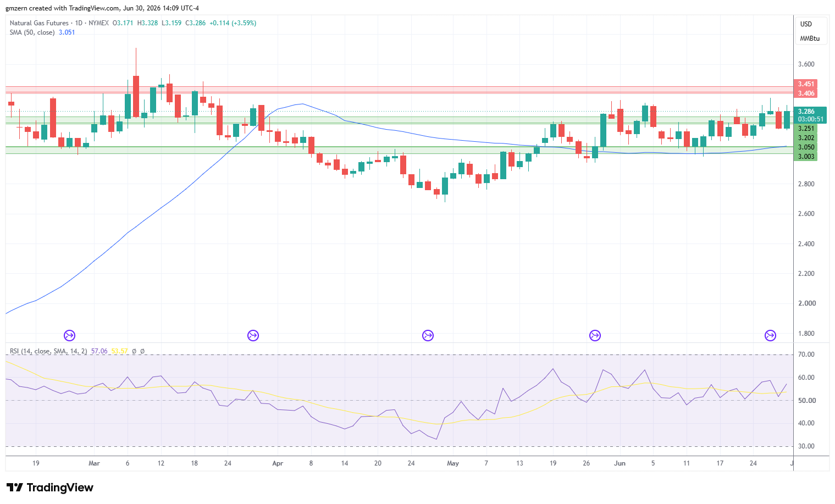Click the current price label 3.286
The height and width of the screenshot is (504, 835).
click(x=806, y=112)
